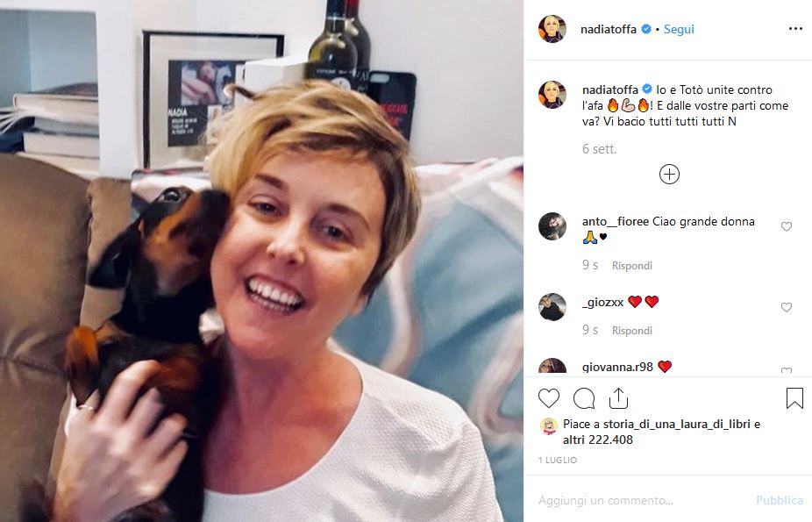
Task: Click Segui to follow nadiatoffa
Action: pyautogui.click(x=679, y=29)
